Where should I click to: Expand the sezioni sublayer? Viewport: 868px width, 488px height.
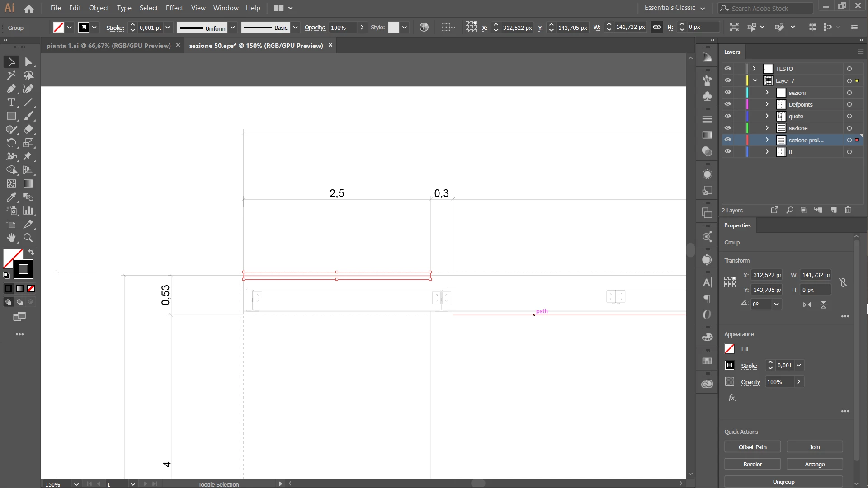[767, 93]
